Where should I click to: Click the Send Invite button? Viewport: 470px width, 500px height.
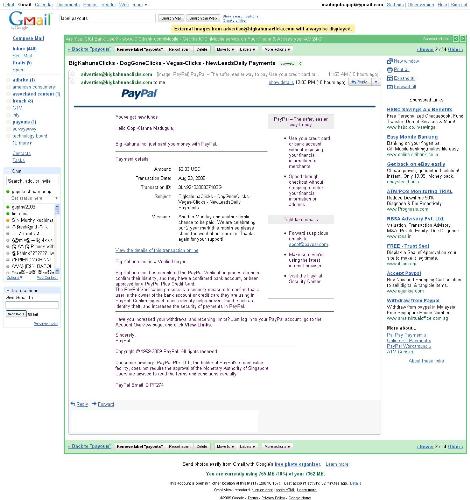[x=15, y=314]
